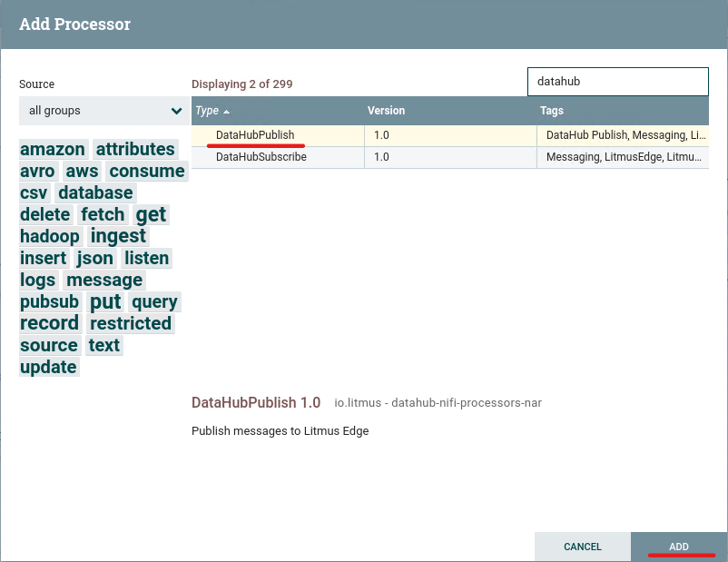Select the DataHubPublish processor row
This screenshot has height=562, width=728.
click(450, 135)
